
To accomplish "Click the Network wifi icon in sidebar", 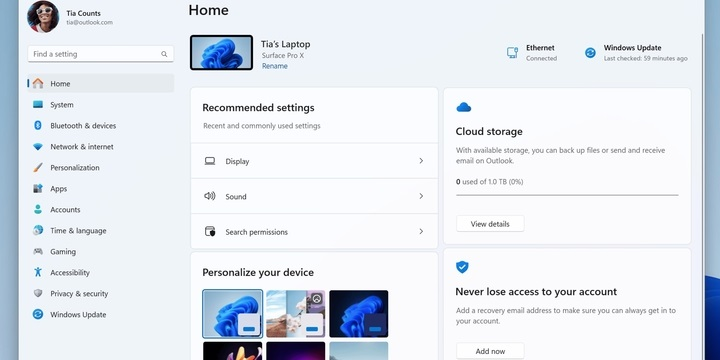I will (38, 147).
